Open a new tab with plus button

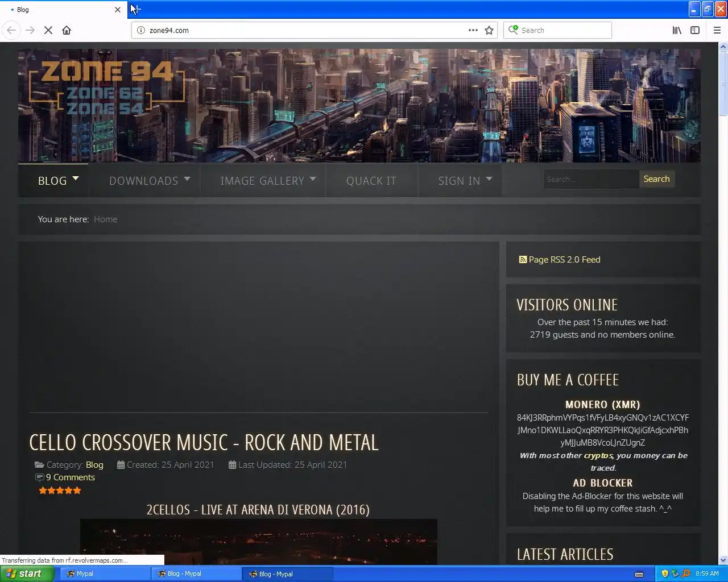pos(136,9)
